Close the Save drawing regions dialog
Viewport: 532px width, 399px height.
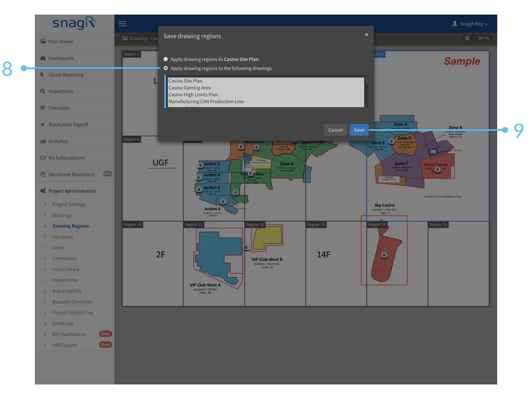(366, 35)
